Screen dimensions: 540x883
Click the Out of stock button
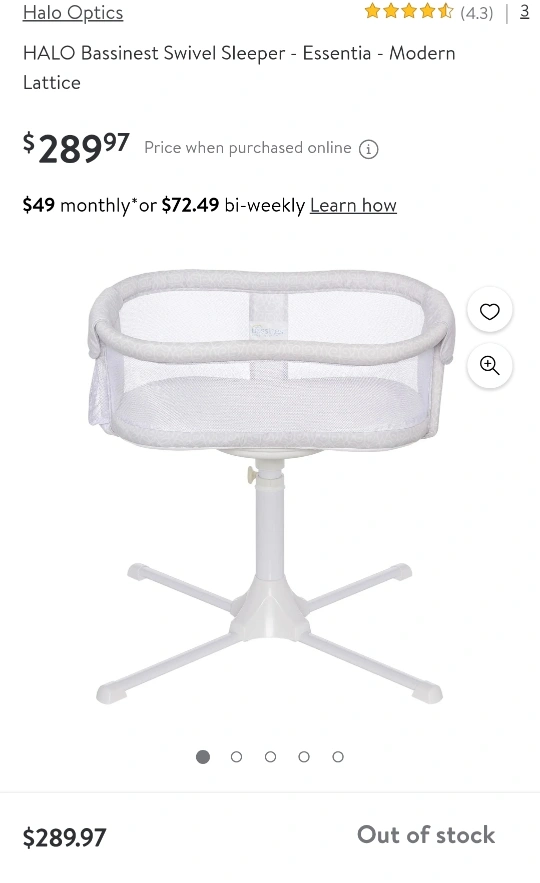coord(426,835)
